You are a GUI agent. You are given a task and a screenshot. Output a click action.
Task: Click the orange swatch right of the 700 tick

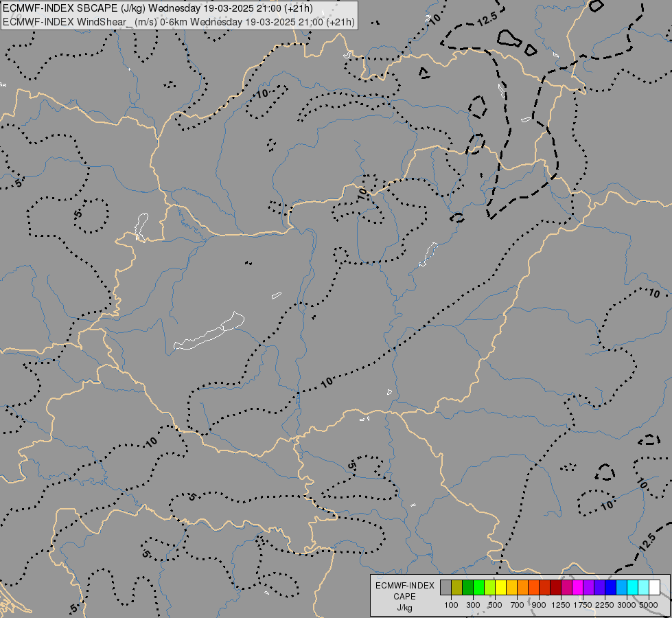[523, 587]
